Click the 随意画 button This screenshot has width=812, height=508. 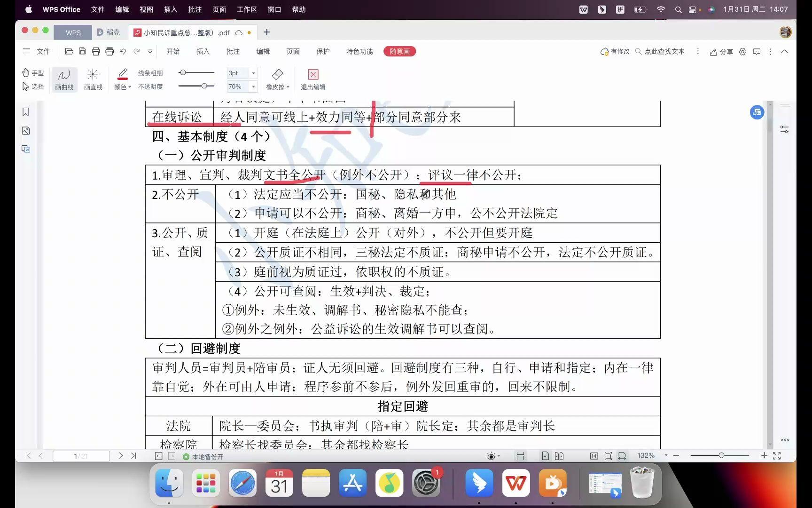point(399,51)
